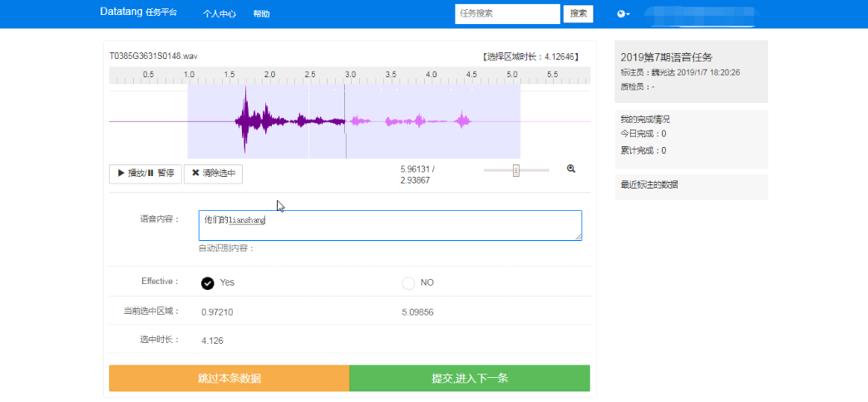Click inside the 语音内容 text area
Viewport: 868px width, 402px height.
[x=390, y=225]
